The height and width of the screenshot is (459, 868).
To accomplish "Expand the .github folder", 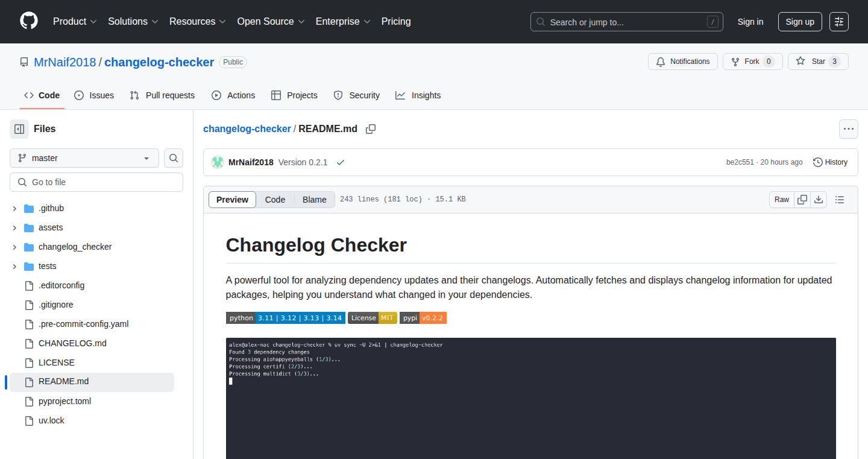I will coord(14,208).
